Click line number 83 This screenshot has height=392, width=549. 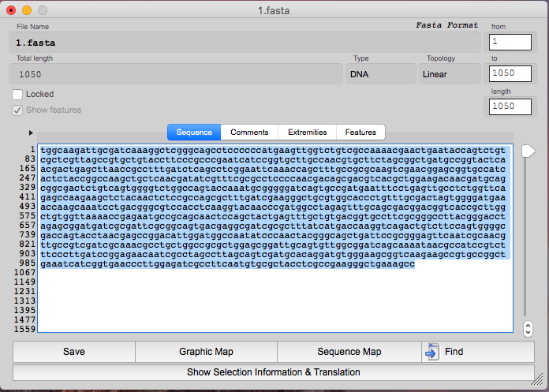[30, 159]
